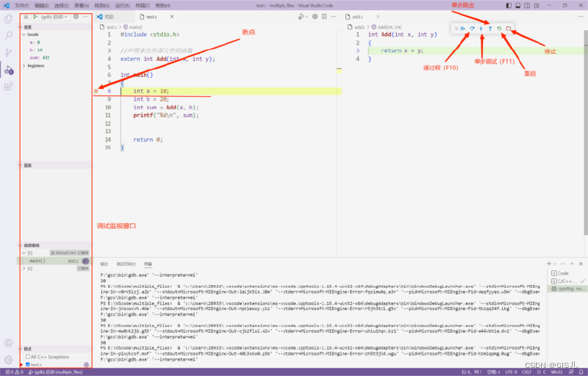Open the Extensions view
This screenshot has width=588, height=376.
(x=8, y=87)
